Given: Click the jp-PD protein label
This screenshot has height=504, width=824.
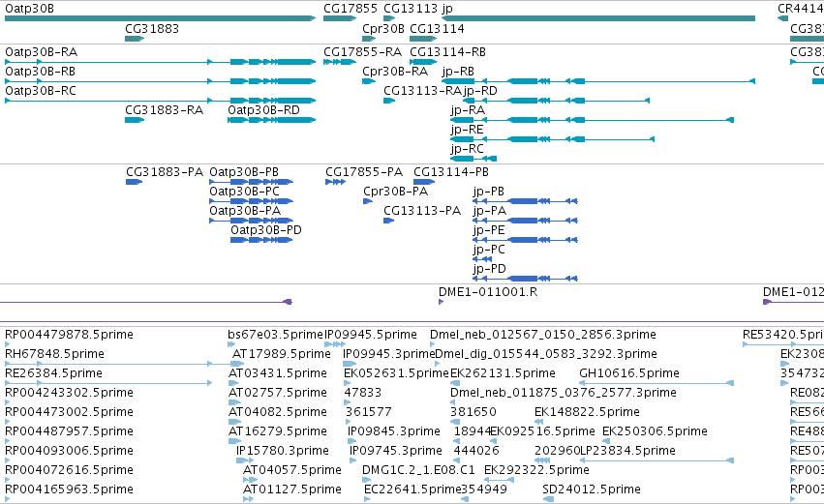Looking at the screenshot, I should tap(490, 269).
